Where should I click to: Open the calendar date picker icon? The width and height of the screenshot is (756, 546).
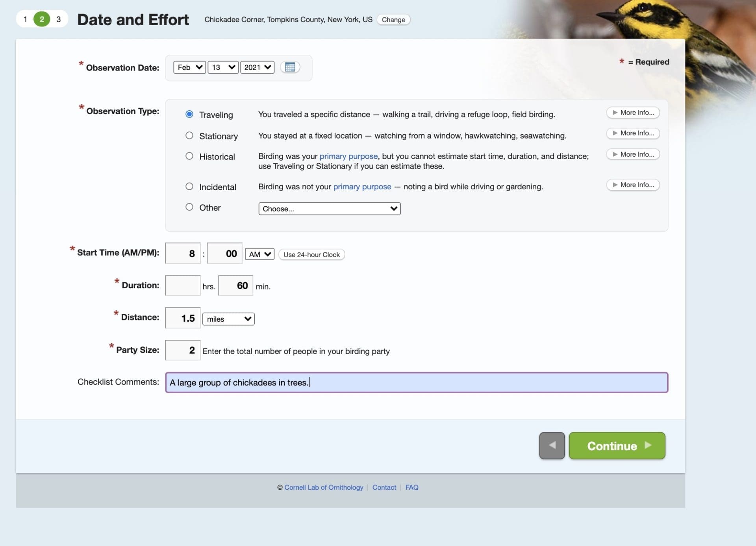(x=290, y=67)
